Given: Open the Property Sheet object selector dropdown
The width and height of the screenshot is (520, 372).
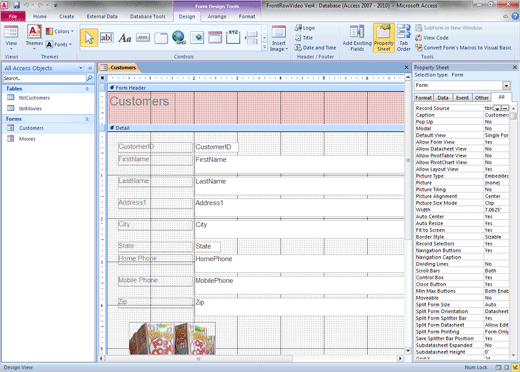Looking at the screenshot, I should [x=506, y=85].
